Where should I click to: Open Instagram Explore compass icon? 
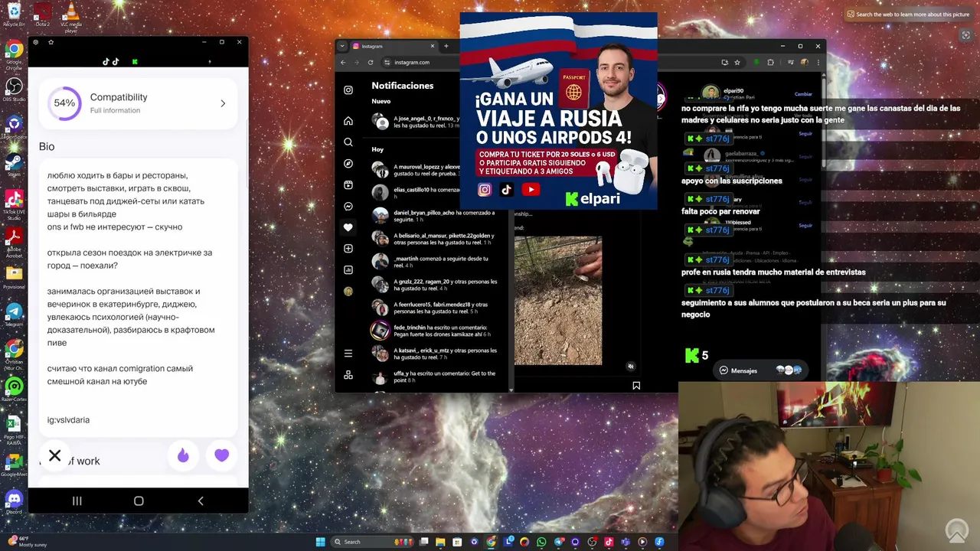point(348,164)
